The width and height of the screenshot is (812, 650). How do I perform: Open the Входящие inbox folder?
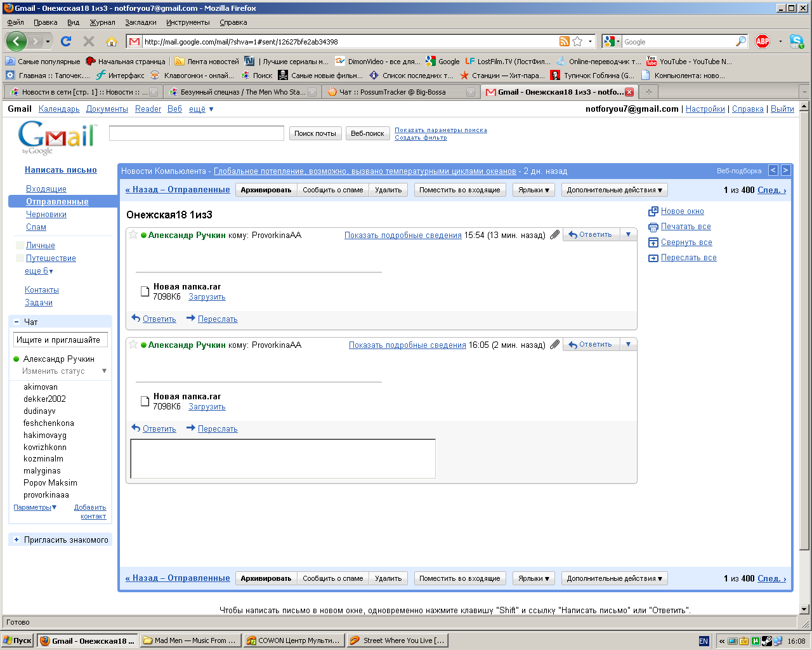pos(46,189)
